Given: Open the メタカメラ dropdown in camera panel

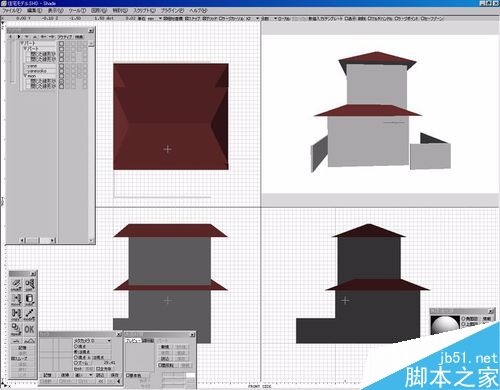Looking at the screenshot, I should (x=93, y=341).
